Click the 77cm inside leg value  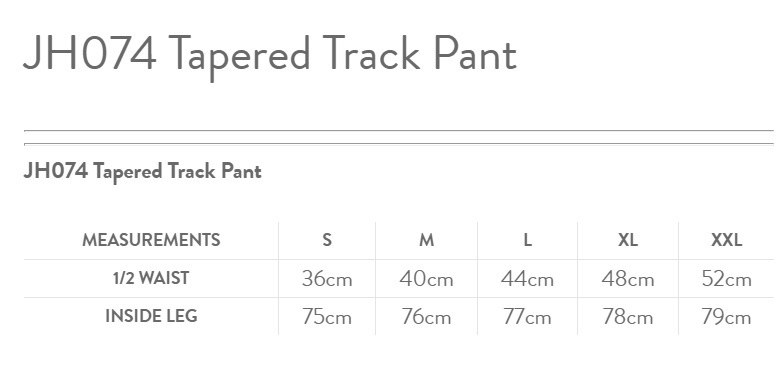tap(527, 317)
